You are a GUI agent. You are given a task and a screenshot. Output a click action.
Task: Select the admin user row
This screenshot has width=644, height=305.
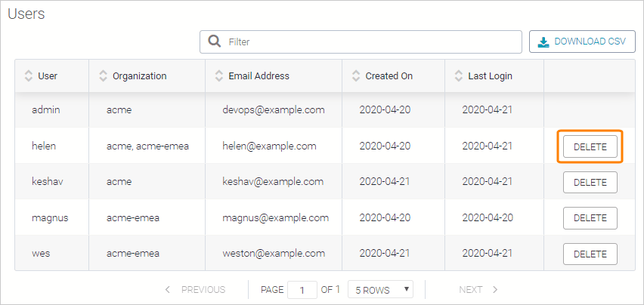pos(46,110)
